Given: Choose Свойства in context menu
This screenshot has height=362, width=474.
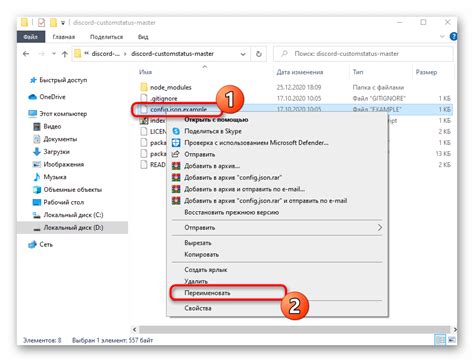Looking at the screenshot, I should coord(198,308).
